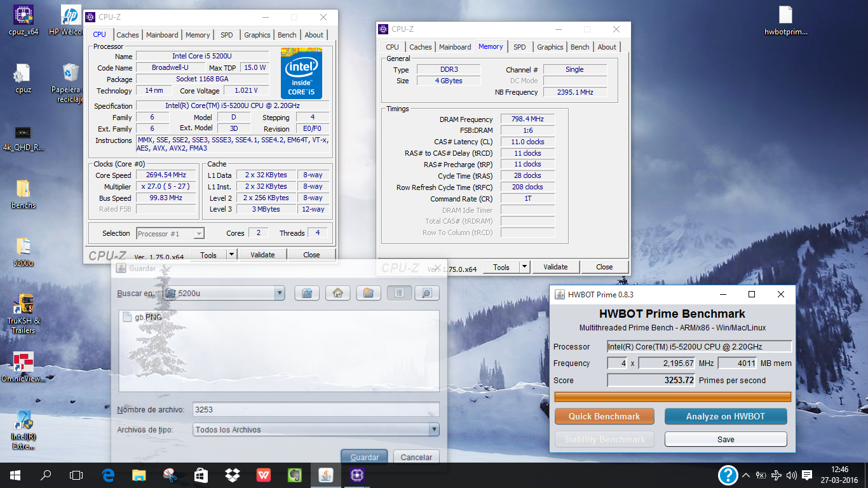
Task: Click Cancelar in Guardar dialog
Action: pos(416,457)
